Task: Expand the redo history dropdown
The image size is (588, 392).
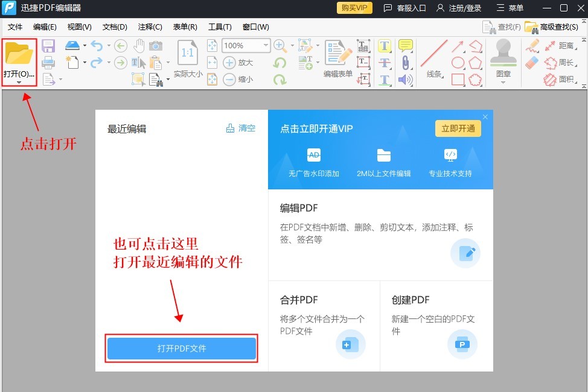Action: 109,62
